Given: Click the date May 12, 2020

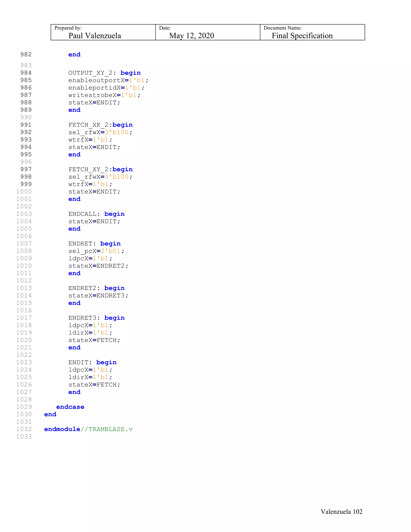Looking at the screenshot, I should click(x=192, y=36).
